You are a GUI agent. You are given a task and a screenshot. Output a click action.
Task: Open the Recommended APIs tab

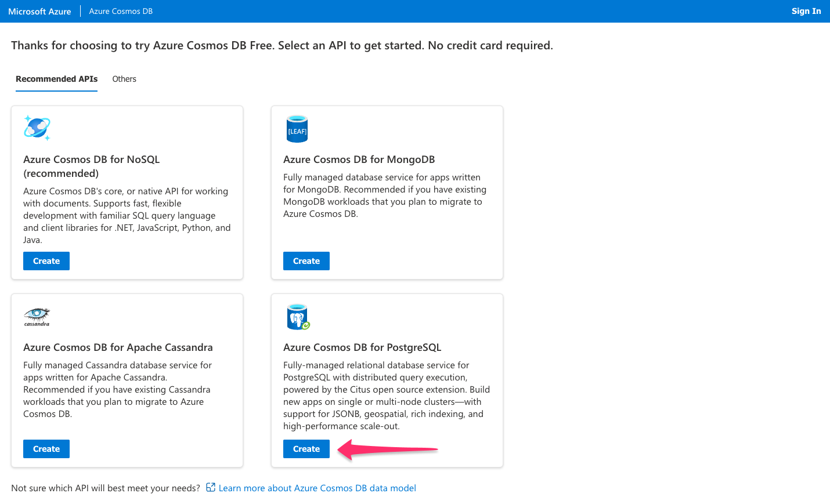click(56, 79)
